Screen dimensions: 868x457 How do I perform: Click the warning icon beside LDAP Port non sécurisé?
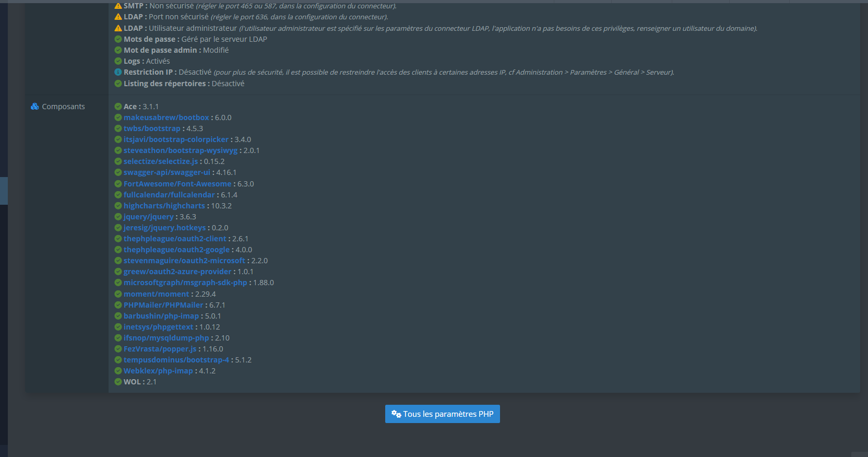click(x=118, y=17)
